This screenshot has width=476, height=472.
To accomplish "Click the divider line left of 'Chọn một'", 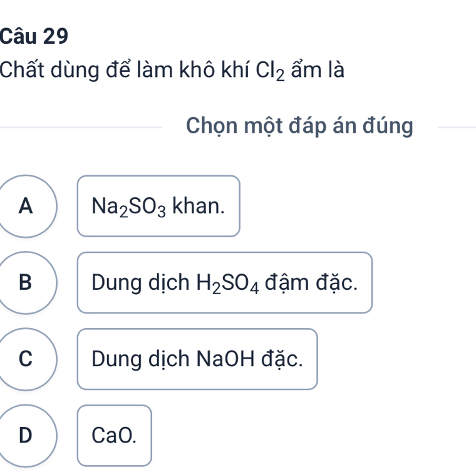I will [x=81, y=127].
